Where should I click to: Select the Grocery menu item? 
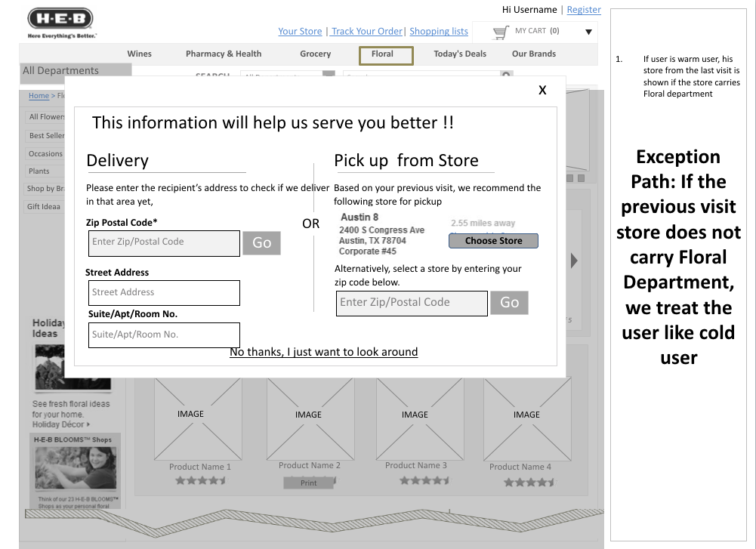pyautogui.click(x=316, y=54)
